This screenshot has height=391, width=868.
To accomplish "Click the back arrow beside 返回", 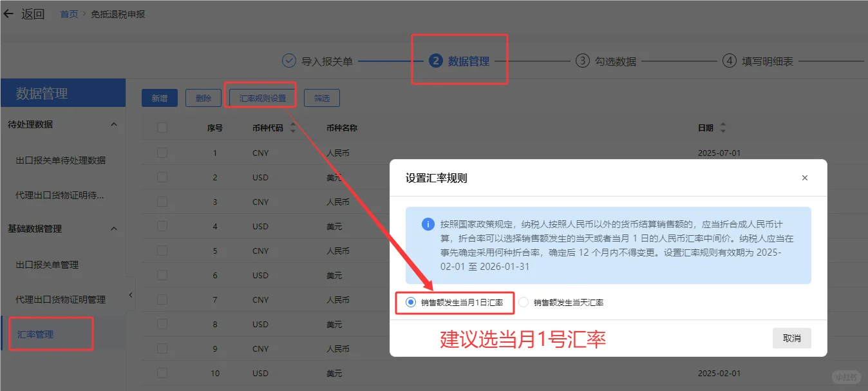I will pyautogui.click(x=9, y=14).
